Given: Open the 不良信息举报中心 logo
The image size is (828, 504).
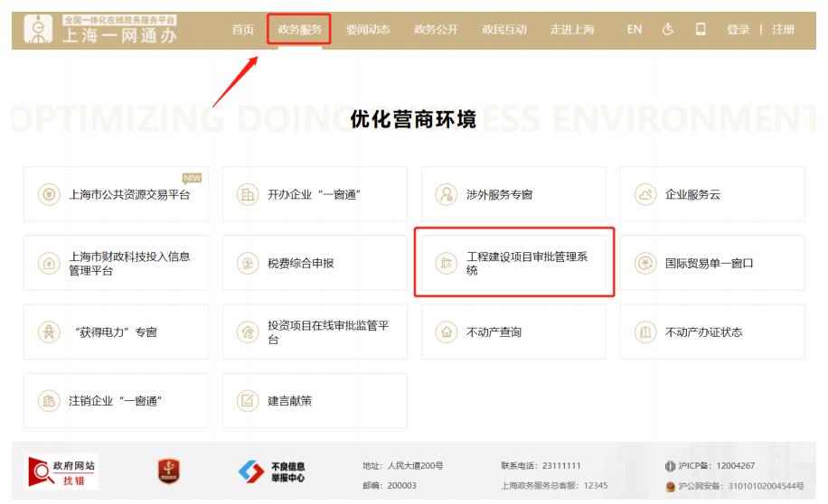Looking at the screenshot, I should pos(272,471).
